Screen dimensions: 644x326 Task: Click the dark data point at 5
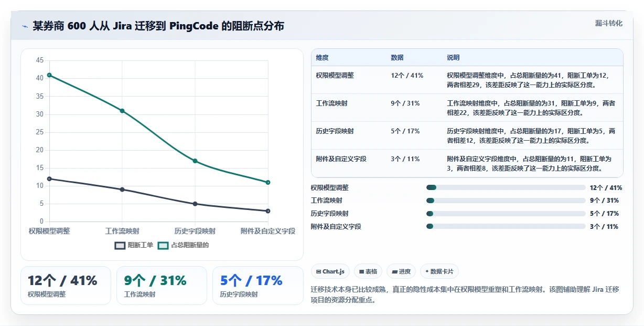point(195,204)
